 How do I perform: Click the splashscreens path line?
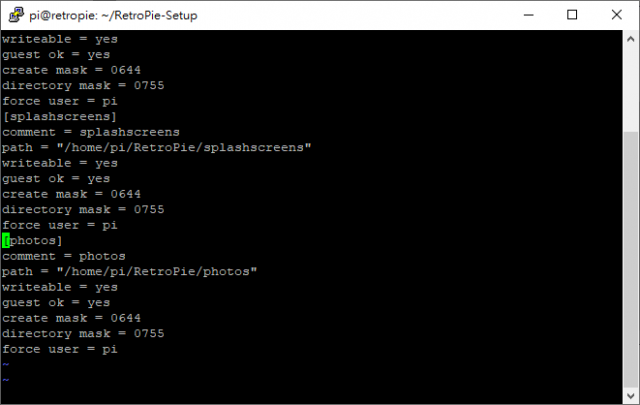pyautogui.click(x=156, y=148)
